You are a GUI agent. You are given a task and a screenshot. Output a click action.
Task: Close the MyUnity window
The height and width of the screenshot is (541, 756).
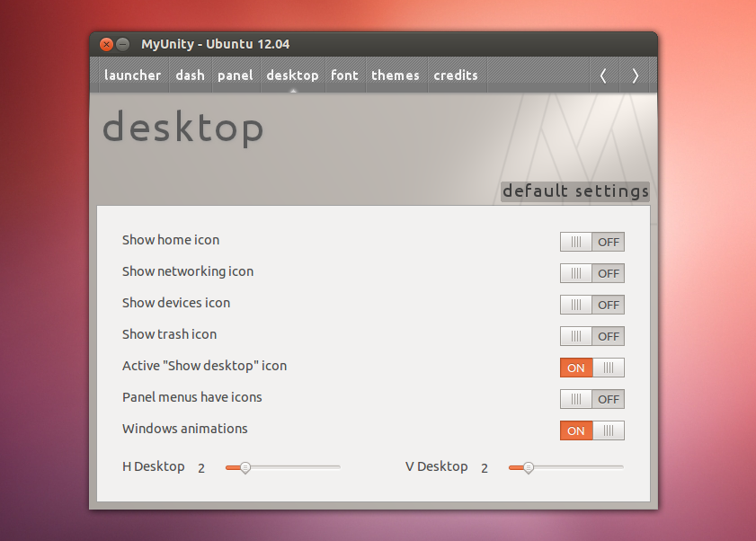106,44
